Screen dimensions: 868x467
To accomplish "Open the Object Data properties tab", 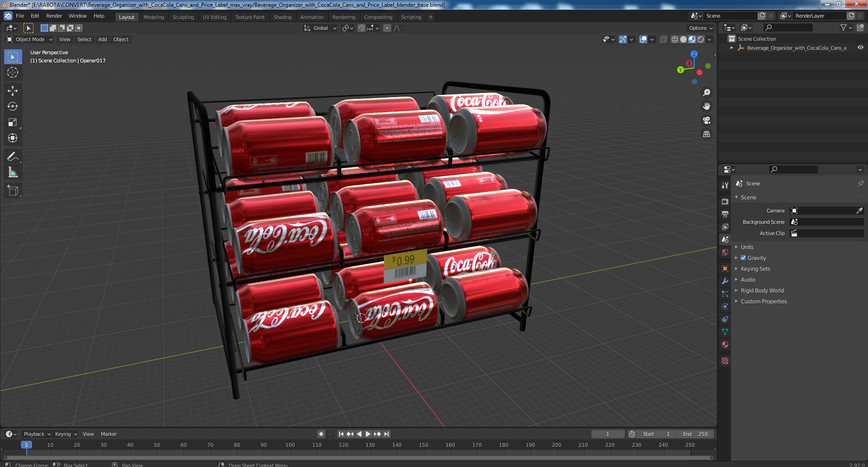I will [725, 332].
